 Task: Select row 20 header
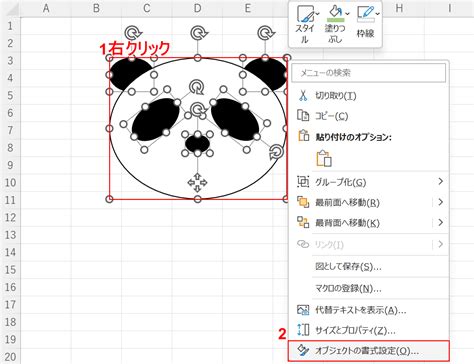tap(10, 356)
